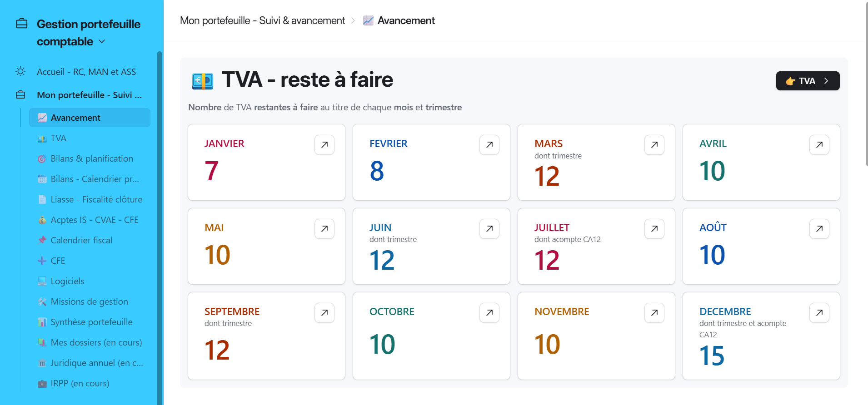
Task: Open TVA page in sidebar
Action: (x=58, y=138)
